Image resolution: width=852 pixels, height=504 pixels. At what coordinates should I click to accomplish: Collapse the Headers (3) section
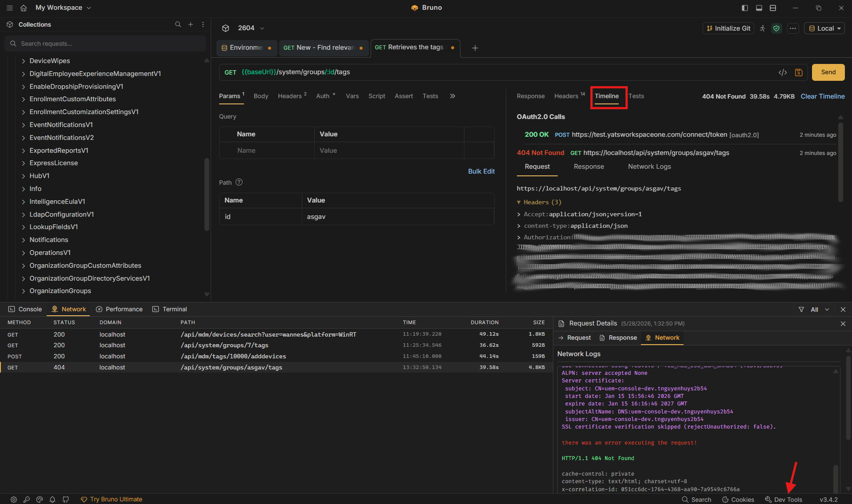click(x=519, y=202)
